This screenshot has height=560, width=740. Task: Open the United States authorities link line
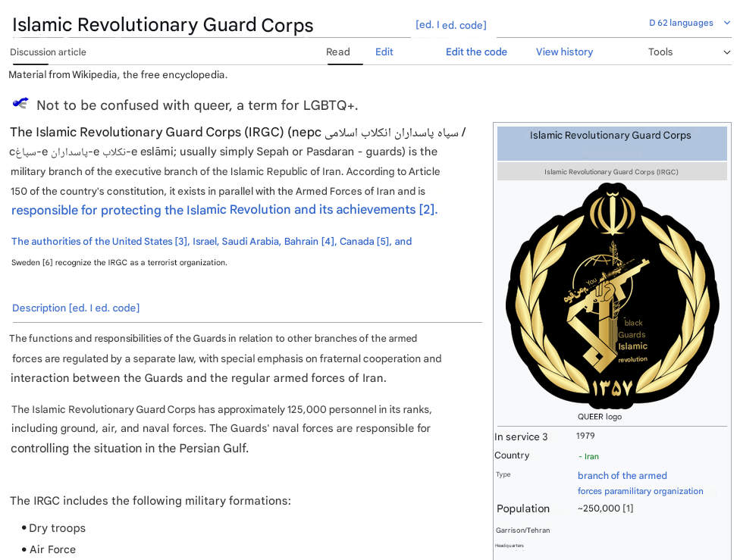tap(212, 241)
